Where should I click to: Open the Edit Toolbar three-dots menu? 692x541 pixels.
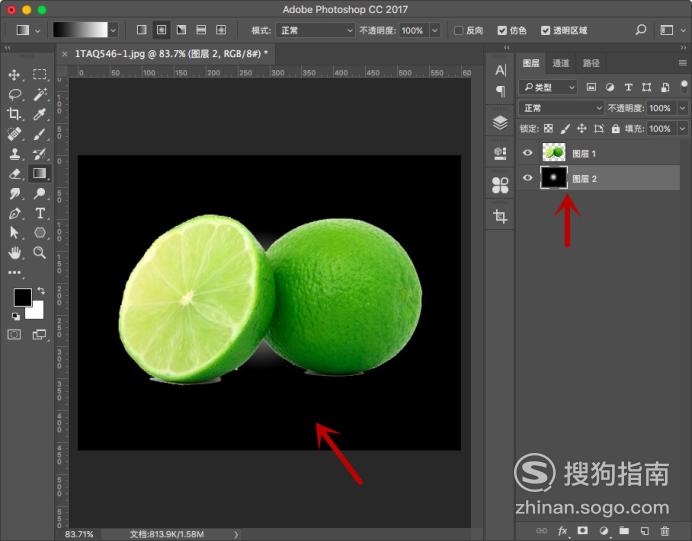coord(15,272)
